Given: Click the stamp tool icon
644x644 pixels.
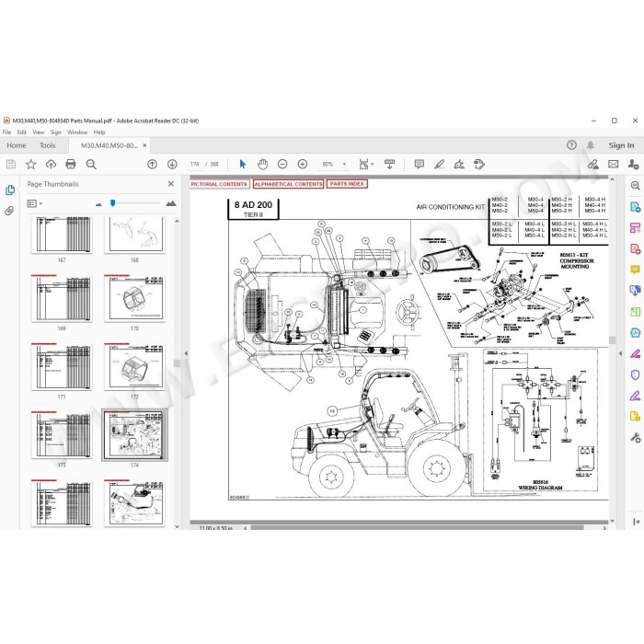Looking at the screenshot, I should pos(479,165).
